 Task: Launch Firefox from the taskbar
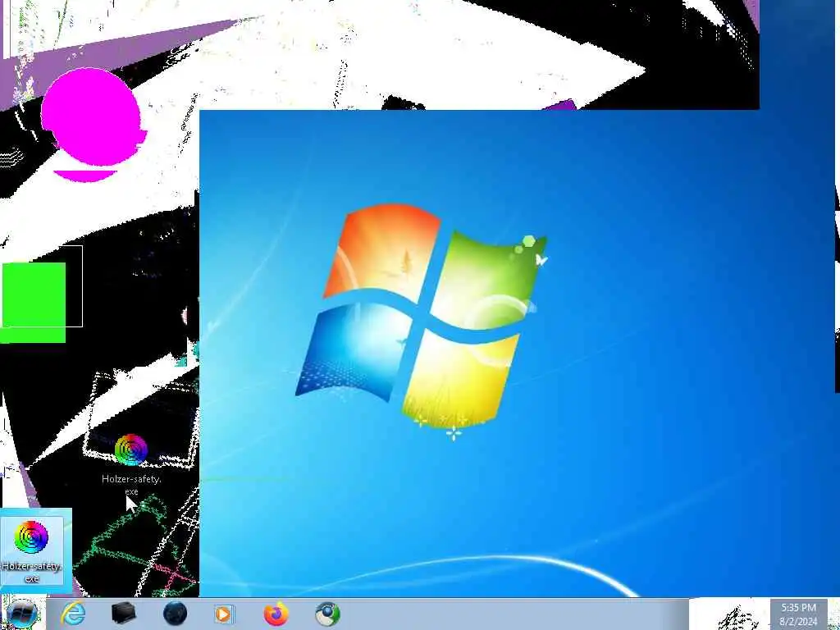pyautogui.click(x=276, y=614)
